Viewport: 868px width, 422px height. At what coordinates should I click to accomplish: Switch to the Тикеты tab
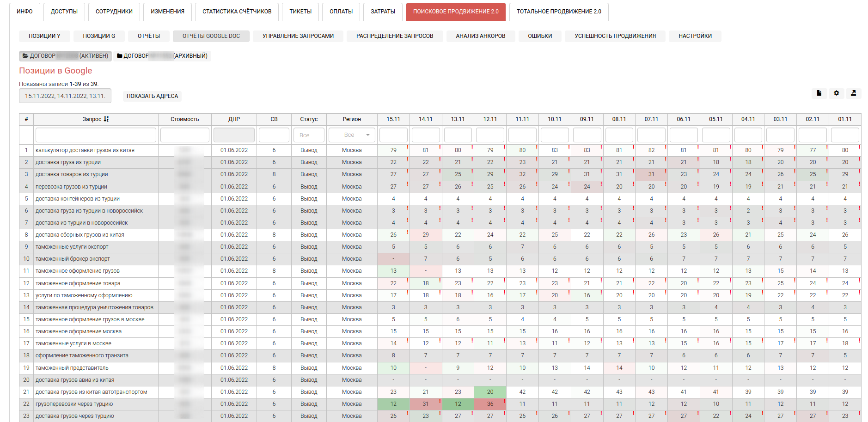300,12
